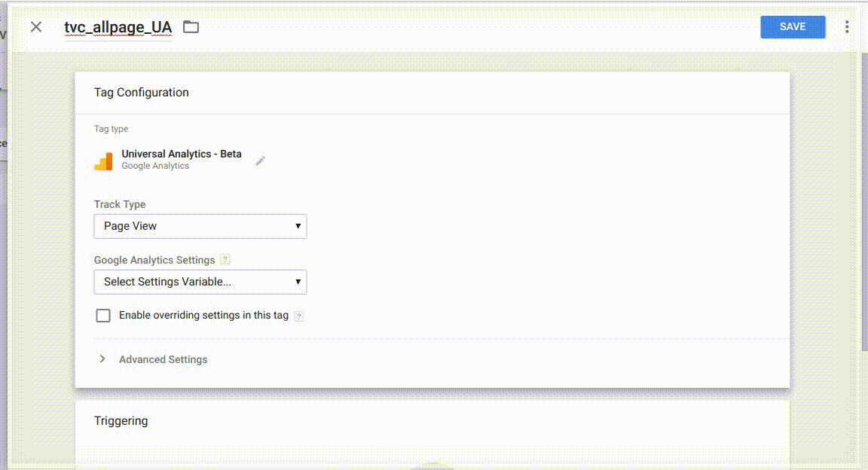Select the Universal Analytics - Beta tag type
This screenshot has height=470, width=868.
pos(182,154)
